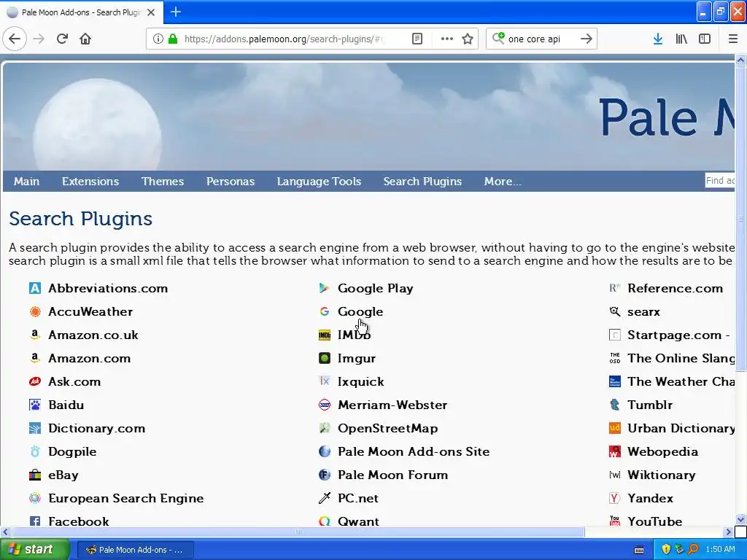The height and width of the screenshot is (560, 747).
Task: Click the Tumblr icon
Action: pos(614,405)
